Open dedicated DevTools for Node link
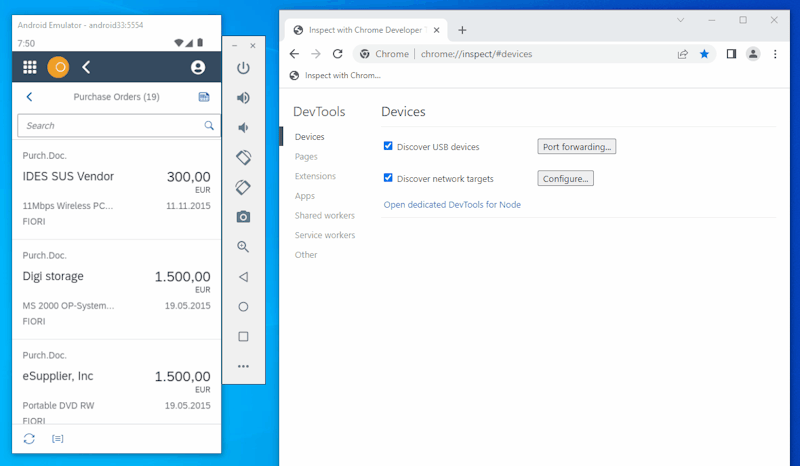 click(452, 205)
